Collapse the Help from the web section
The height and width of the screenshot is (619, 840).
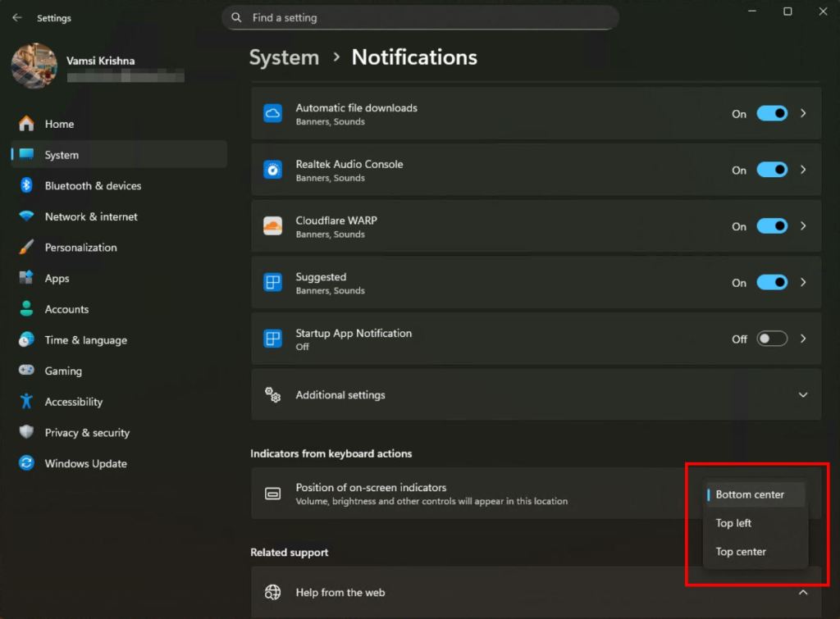pos(803,592)
